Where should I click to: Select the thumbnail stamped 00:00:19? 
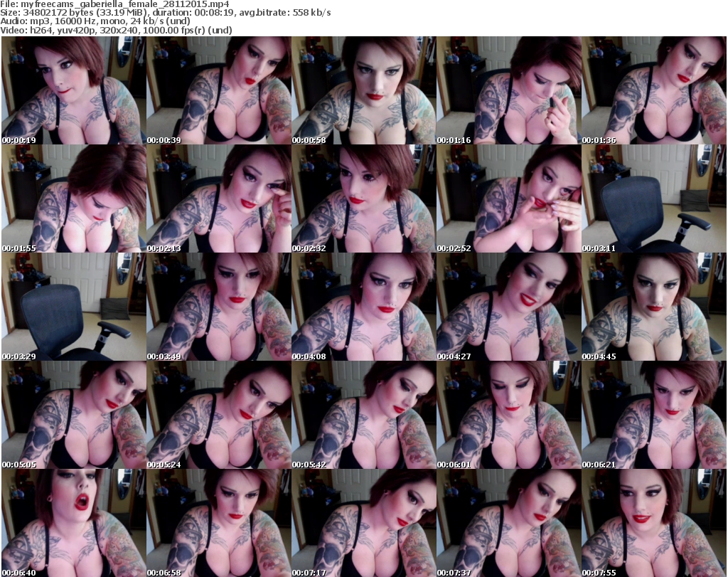pos(74,90)
